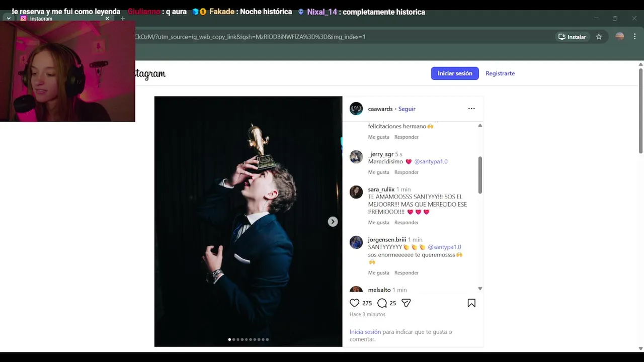
Task: Open the three-dot post options menu
Action: point(471,109)
